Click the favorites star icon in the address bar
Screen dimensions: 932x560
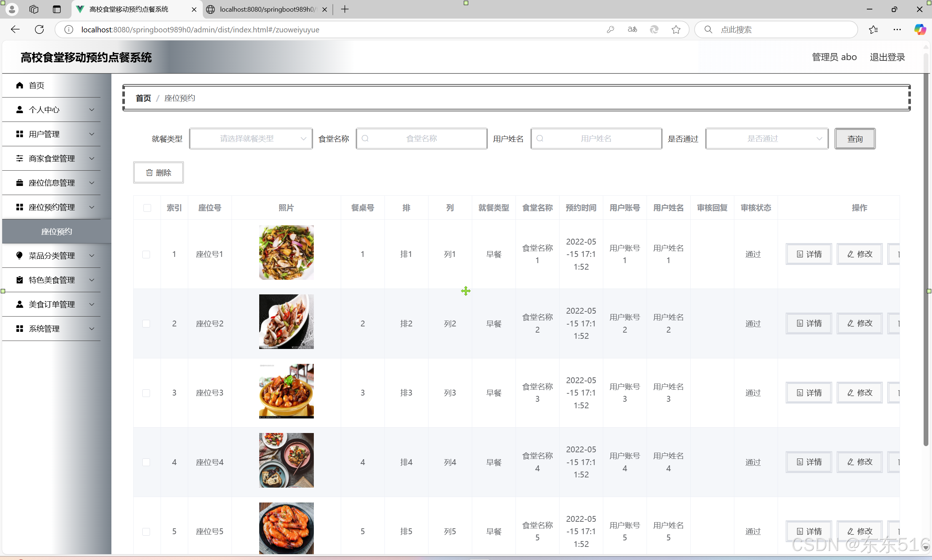pos(676,29)
